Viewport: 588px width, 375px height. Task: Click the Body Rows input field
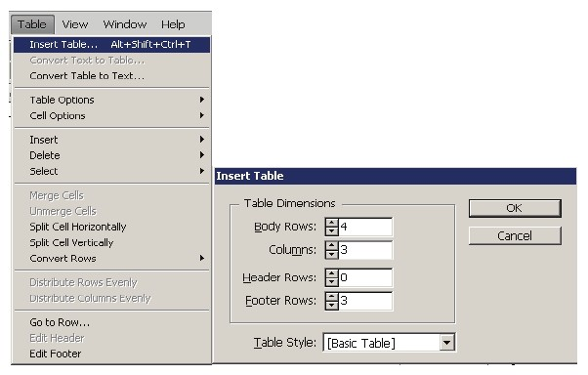[x=365, y=227]
